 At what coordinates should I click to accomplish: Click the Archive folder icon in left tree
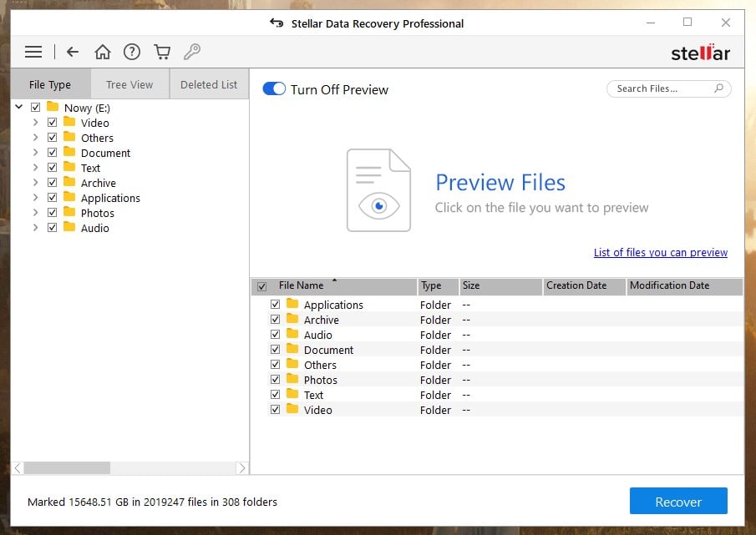tap(69, 182)
